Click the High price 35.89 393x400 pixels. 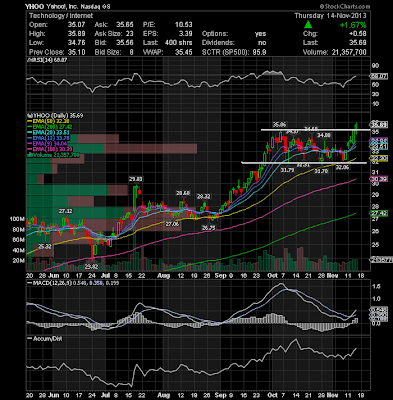(76, 34)
